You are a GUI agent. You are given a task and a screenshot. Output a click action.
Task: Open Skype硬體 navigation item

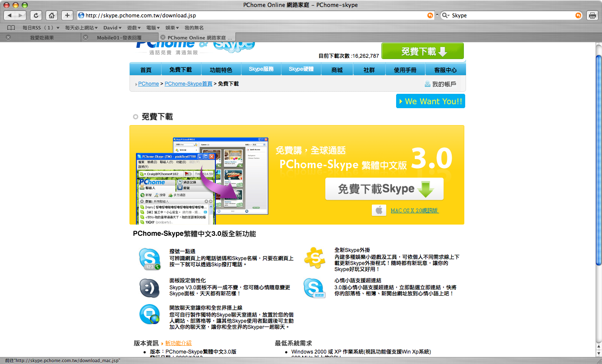tap(301, 69)
